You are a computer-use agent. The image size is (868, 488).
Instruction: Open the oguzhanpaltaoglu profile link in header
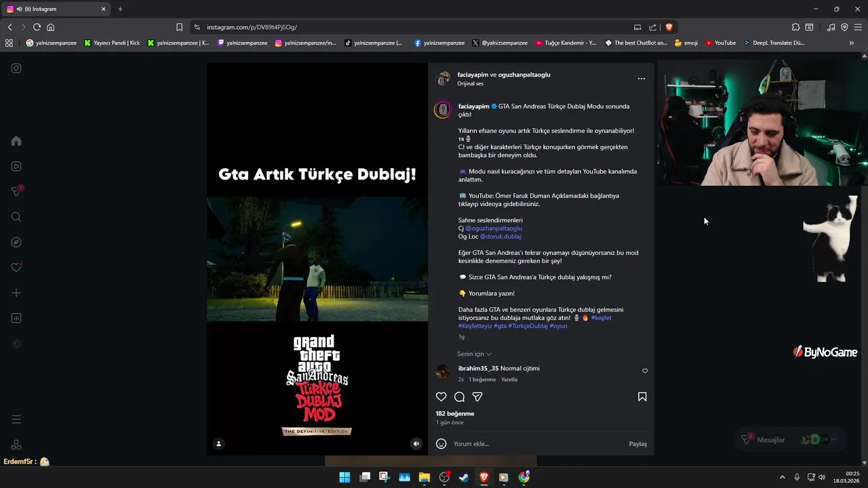click(524, 75)
